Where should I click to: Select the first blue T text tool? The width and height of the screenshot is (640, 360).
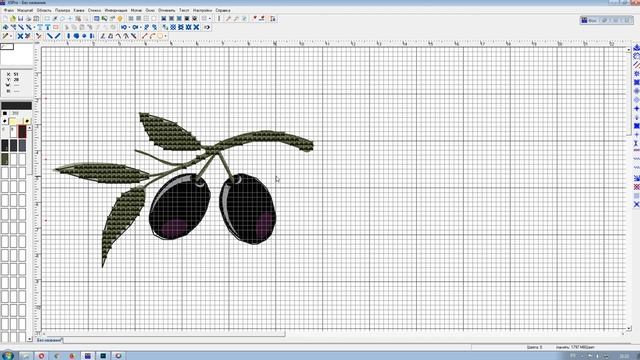tap(40, 27)
